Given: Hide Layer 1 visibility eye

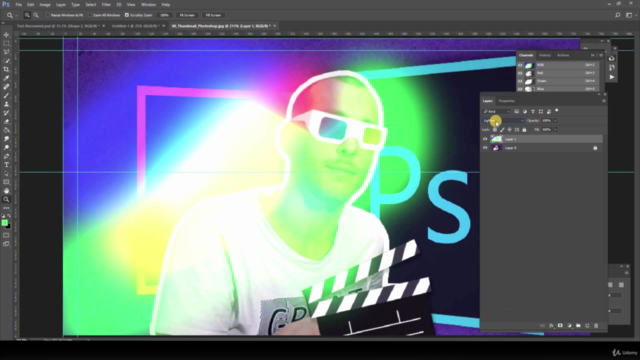Looking at the screenshot, I should pos(485,139).
